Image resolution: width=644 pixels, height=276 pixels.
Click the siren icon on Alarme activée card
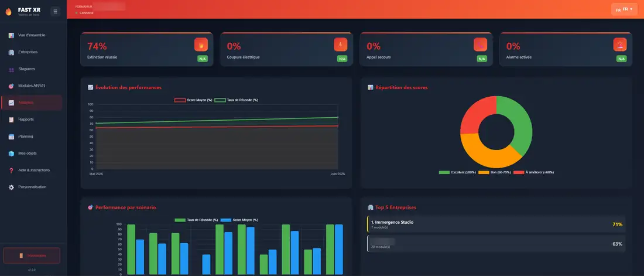620,45
